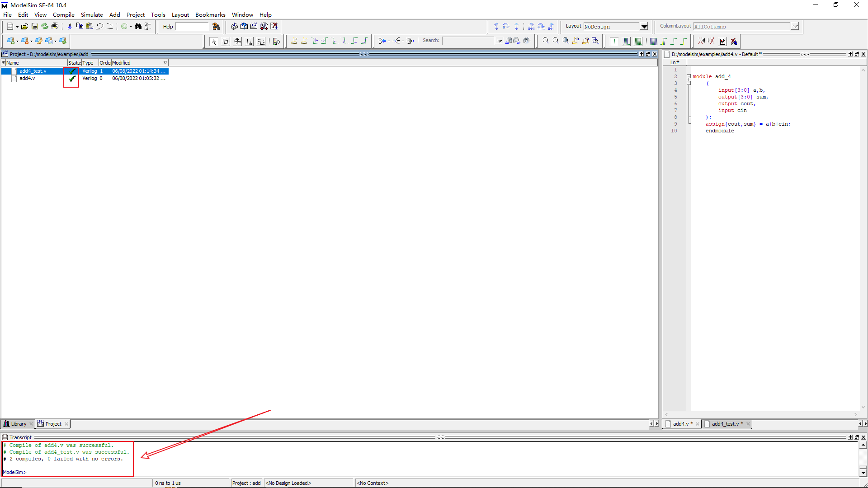Click the Undo arrow toolbar icon

[99, 26]
